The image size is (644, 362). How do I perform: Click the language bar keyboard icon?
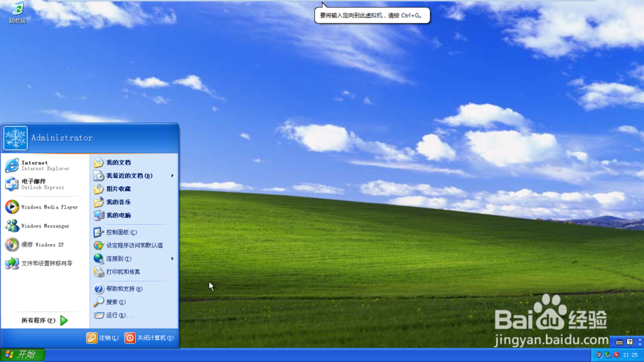point(620,342)
